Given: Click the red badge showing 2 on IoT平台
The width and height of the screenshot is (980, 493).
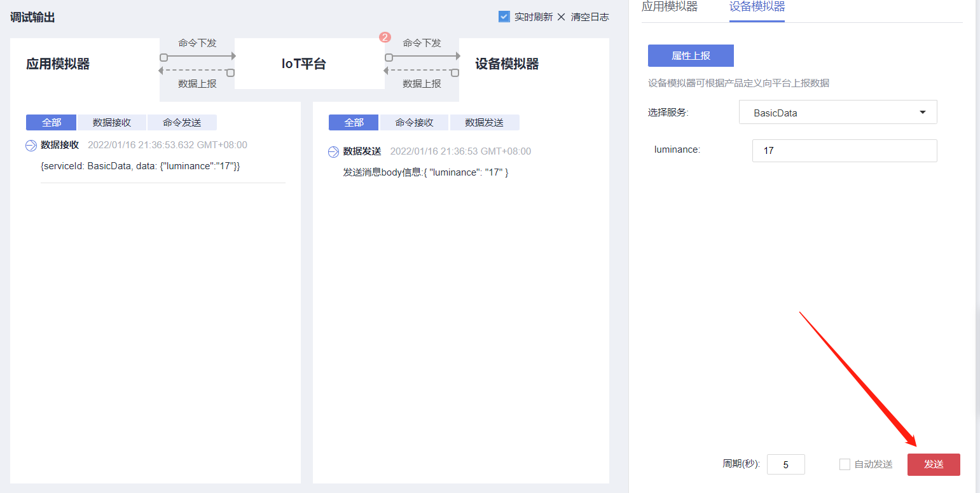Looking at the screenshot, I should coord(385,37).
